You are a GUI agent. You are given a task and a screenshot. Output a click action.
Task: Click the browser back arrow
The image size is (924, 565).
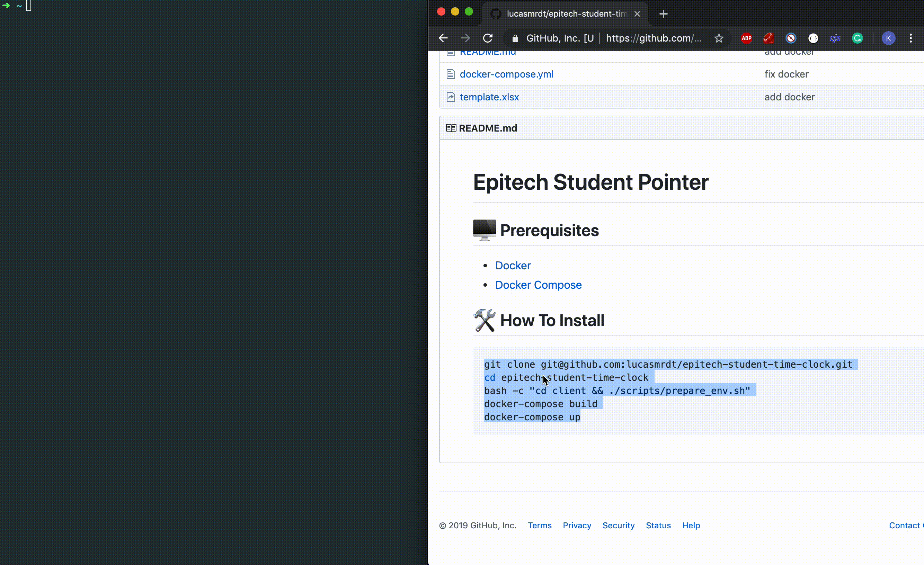[443, 38]
